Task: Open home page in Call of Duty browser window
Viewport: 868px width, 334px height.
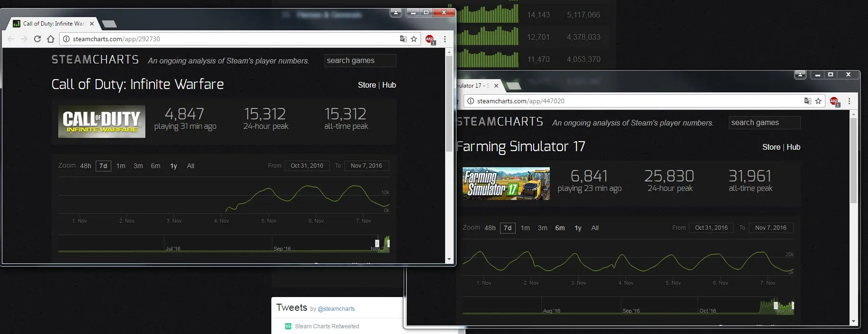Action: click(x=51, y=39)
